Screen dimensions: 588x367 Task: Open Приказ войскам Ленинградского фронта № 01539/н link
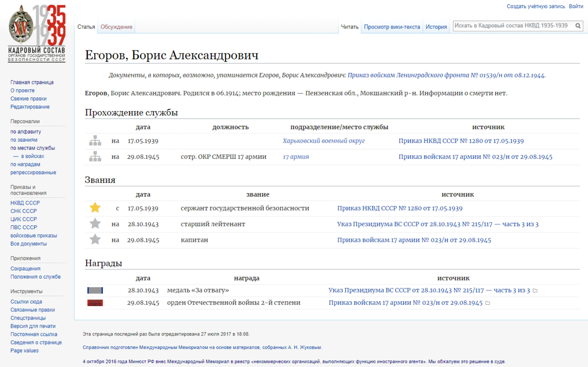(x=446, y=76)
